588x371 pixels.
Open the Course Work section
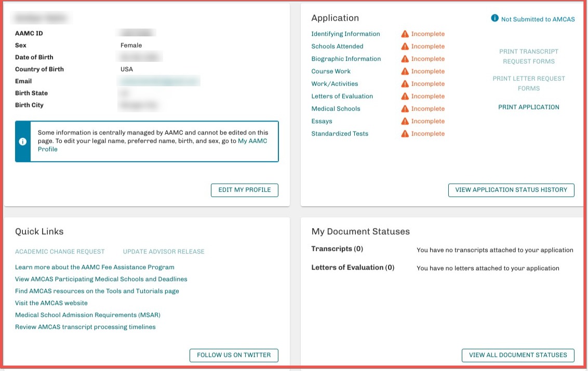coord(331,71)
